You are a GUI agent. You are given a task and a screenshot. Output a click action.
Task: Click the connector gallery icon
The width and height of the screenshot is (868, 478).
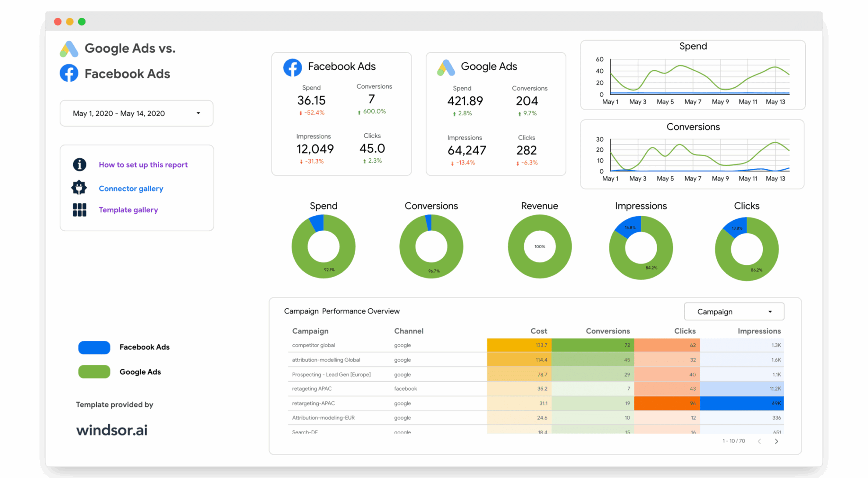[x=79, y=188]
